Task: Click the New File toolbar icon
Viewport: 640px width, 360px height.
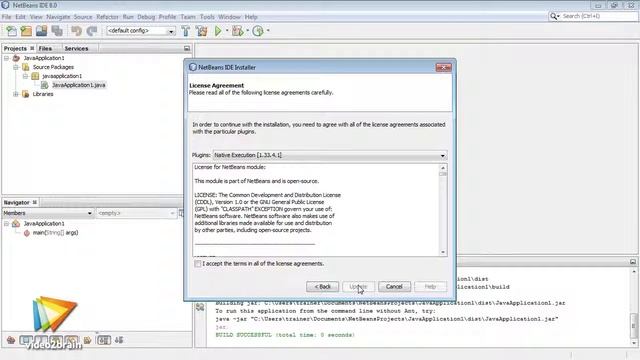Action: coord(11,31)
